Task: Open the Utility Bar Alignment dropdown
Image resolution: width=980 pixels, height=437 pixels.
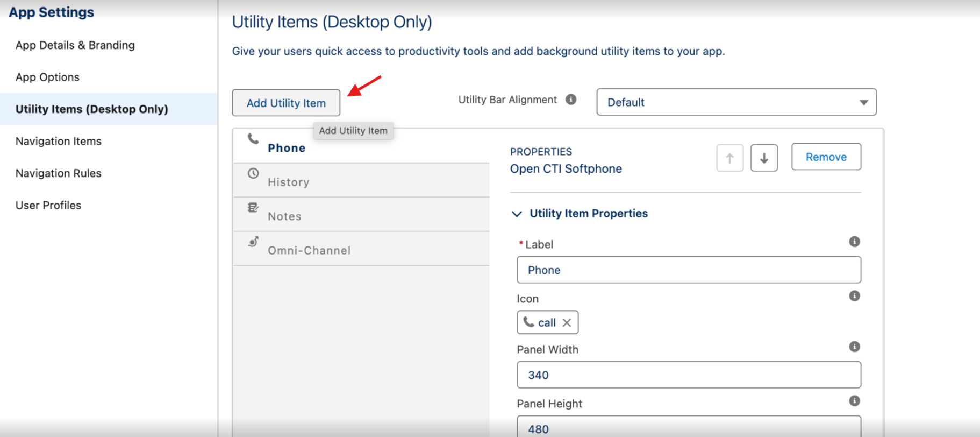Action: point(736,102)
